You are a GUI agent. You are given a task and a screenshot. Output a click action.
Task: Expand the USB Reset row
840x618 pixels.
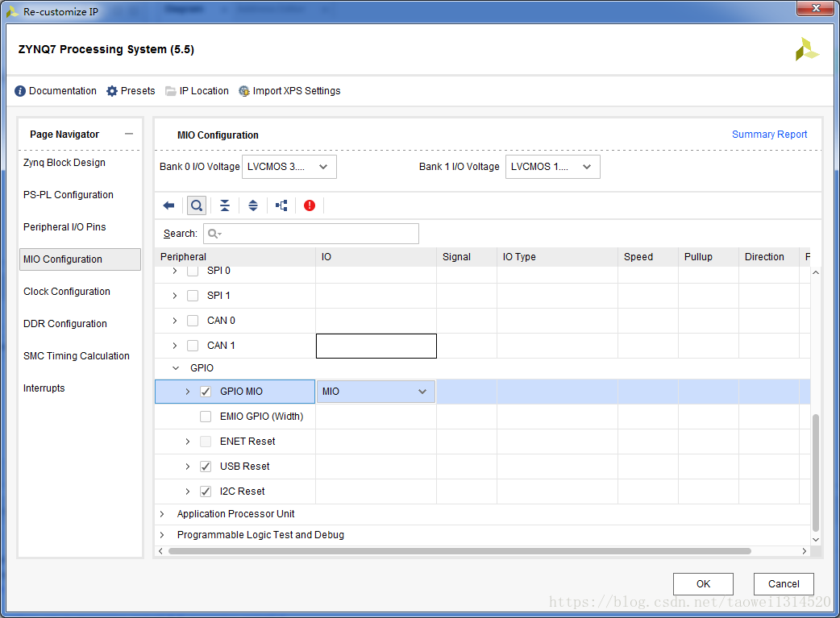point(188,467)
